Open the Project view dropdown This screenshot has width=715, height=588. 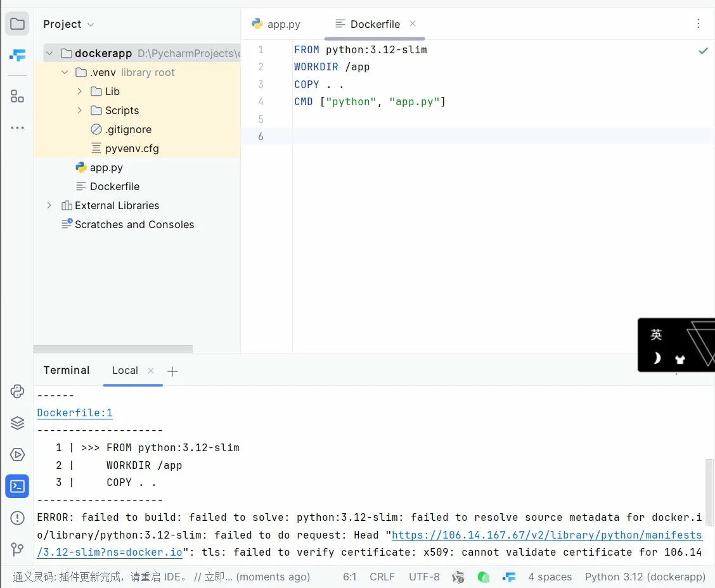point(69,24)
